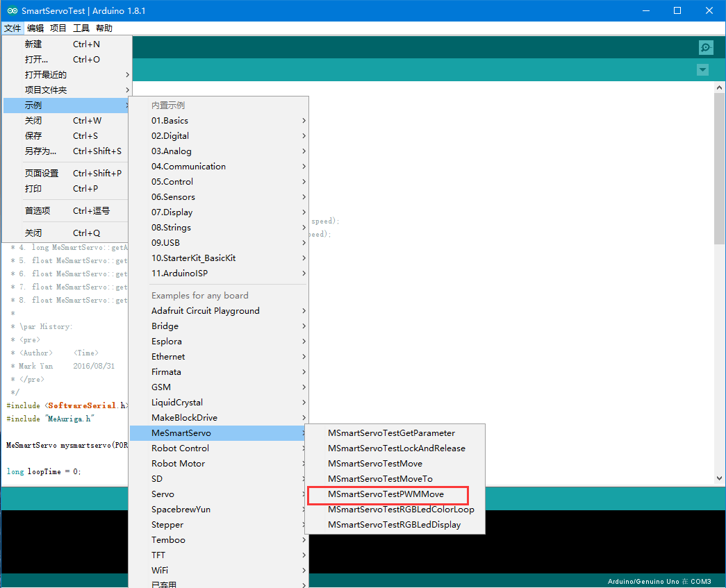The image size is (726, 588).
Task: Expand 06.Sensors examples submenu
Action: [219, 196]
